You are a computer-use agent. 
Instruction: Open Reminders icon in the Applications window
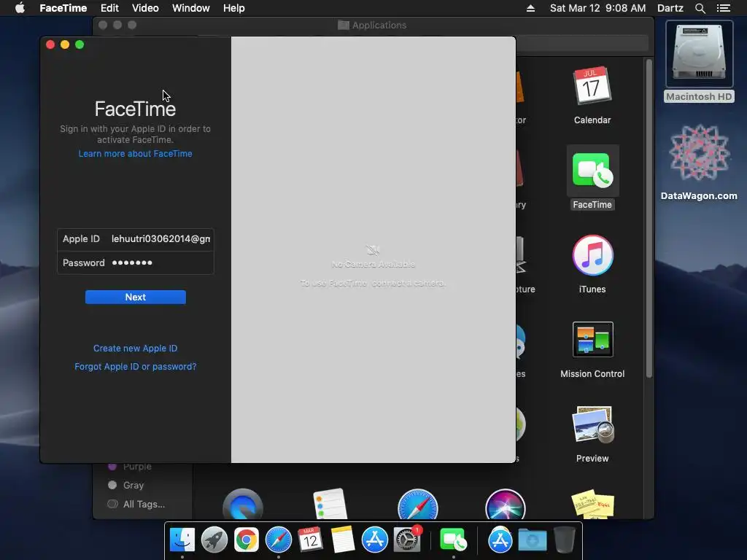[330, 504]
